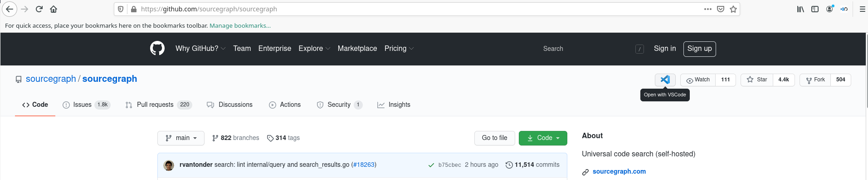Select the Code tab
This screenshot has width=868, height=180.
click(35, 105)
